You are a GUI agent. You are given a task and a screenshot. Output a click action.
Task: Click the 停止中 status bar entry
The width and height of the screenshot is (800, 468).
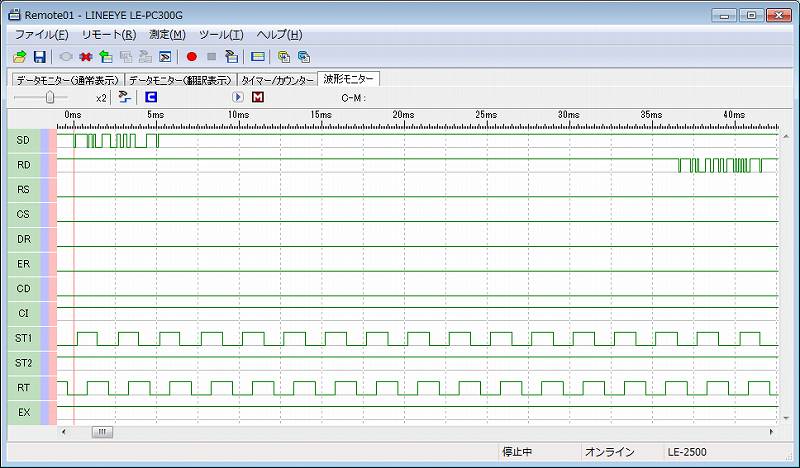(517, 452)
